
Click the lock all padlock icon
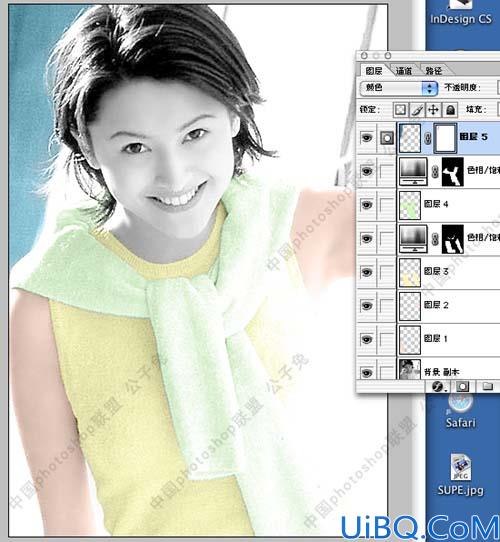pos(450,110)
